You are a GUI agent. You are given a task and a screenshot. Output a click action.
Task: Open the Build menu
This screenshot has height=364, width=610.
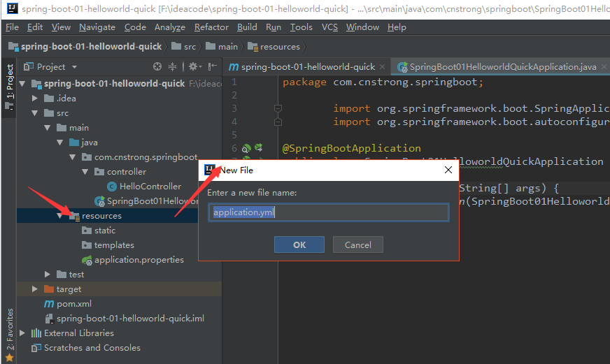[x=247, y=27]
